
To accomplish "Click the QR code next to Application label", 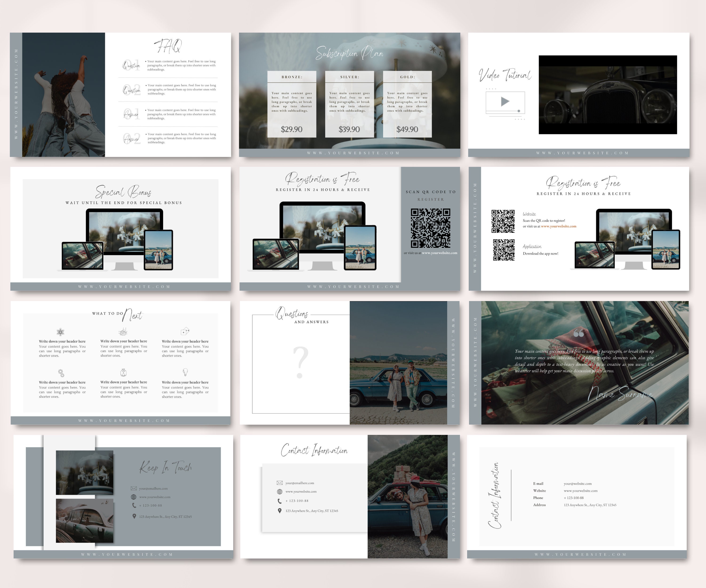I will pos(504,250).
